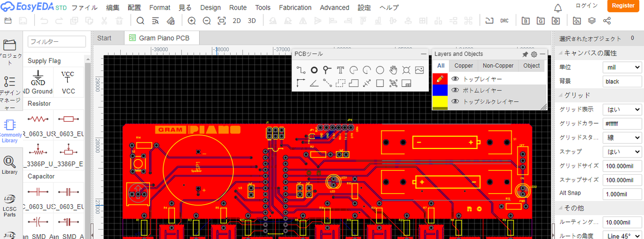The width and height of the screenshot is (644, 239).
Task: Select the Circle tool in PCB tools
Action: click(379, 70)
